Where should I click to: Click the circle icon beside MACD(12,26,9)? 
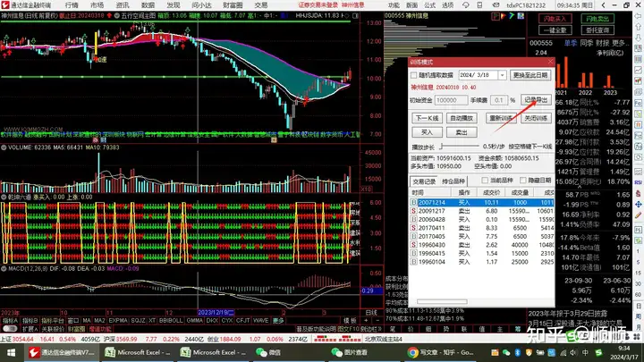[4, 268]
